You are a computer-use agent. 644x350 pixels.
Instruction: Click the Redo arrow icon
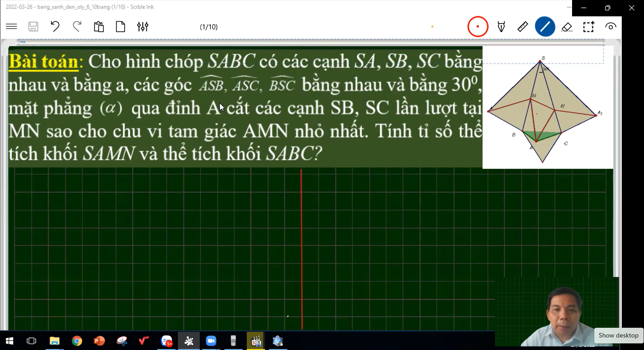(x=77, y=27)
